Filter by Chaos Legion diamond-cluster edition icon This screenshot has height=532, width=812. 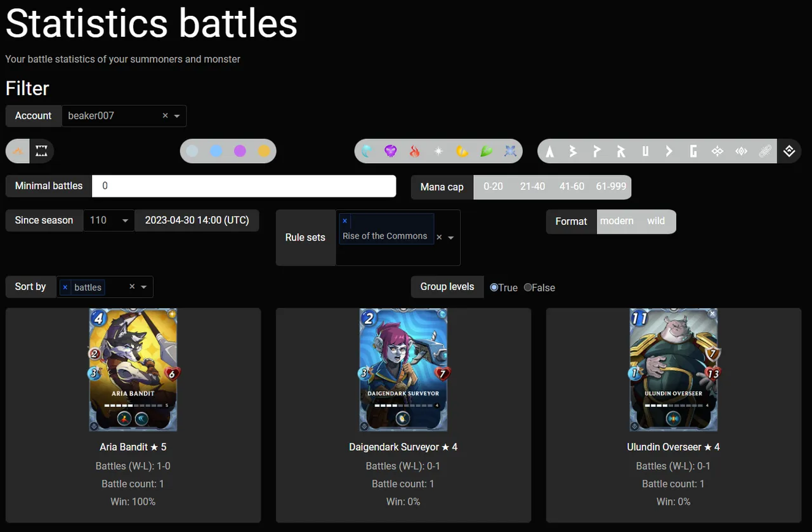click(717, 151)
